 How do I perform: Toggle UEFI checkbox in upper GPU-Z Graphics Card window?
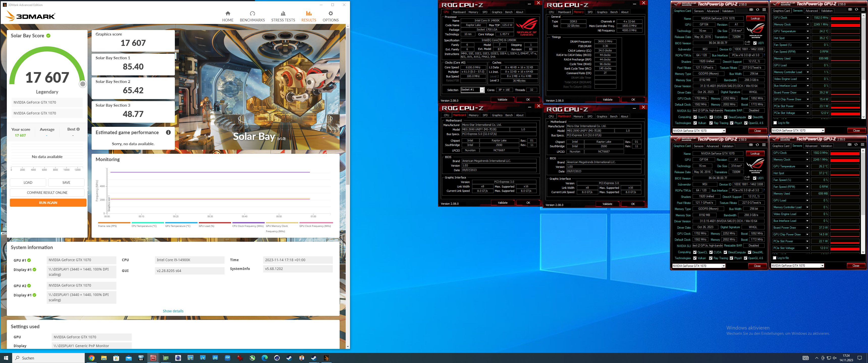point(755,43)
